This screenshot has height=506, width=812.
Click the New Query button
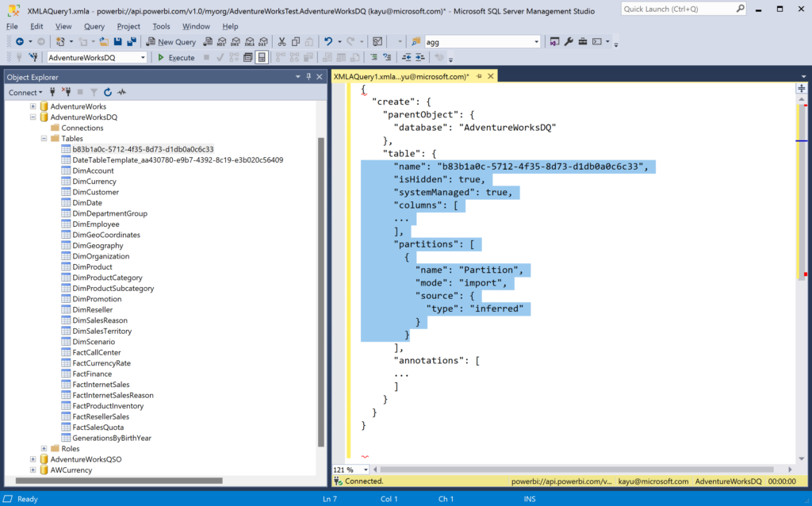click(171, 42)
